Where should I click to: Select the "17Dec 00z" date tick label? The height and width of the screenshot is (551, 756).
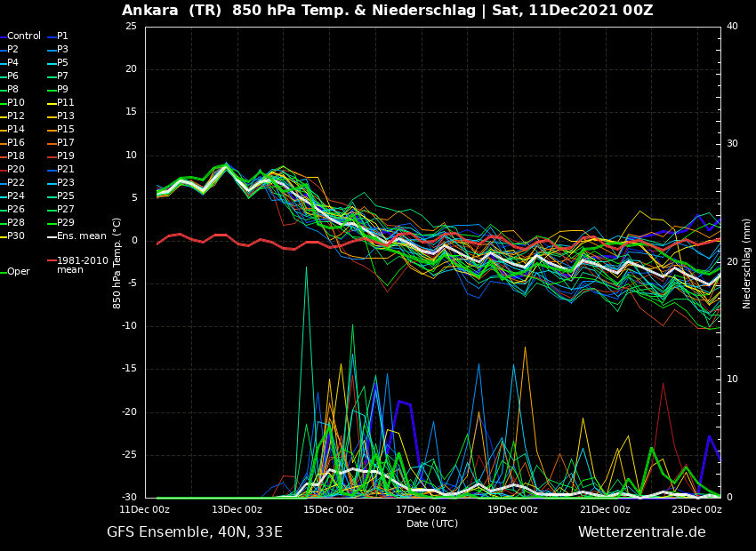click(422, 509)
